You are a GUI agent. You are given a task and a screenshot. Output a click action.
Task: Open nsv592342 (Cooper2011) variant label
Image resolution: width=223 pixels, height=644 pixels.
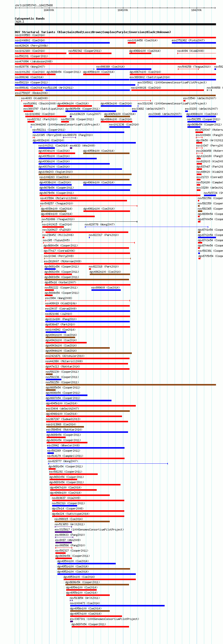click(x=85, y=51)
